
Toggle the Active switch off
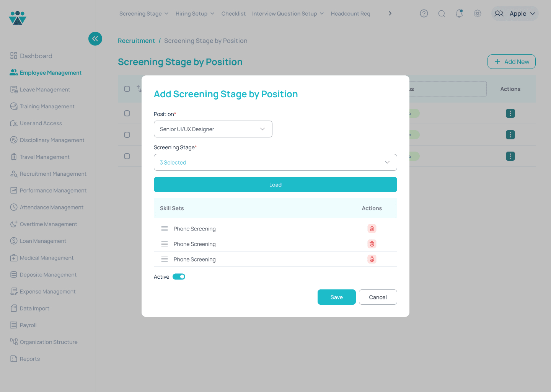click(x=179, y=277)
